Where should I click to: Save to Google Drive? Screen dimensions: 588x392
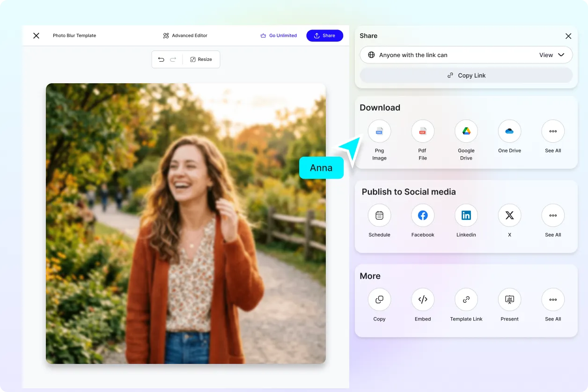point(466,131)
